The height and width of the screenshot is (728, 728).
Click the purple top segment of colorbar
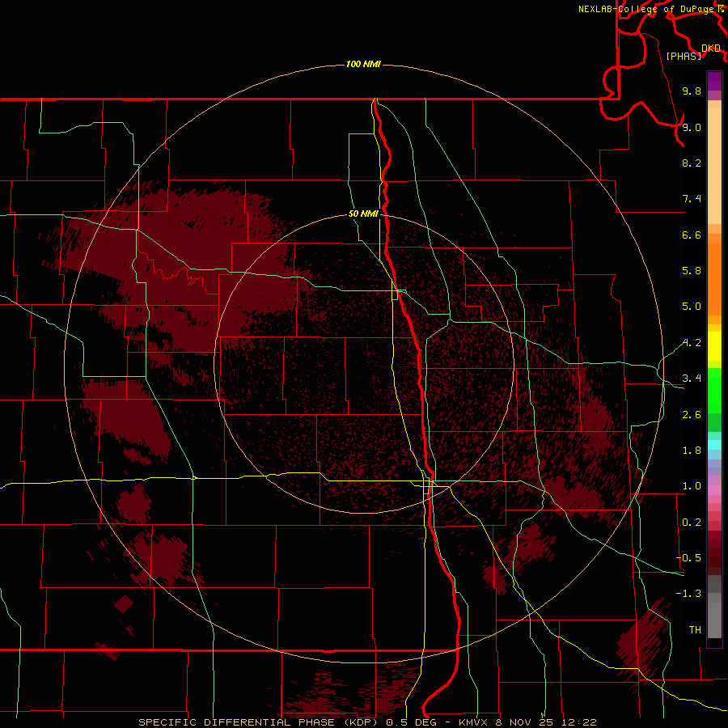click(714, 81)
